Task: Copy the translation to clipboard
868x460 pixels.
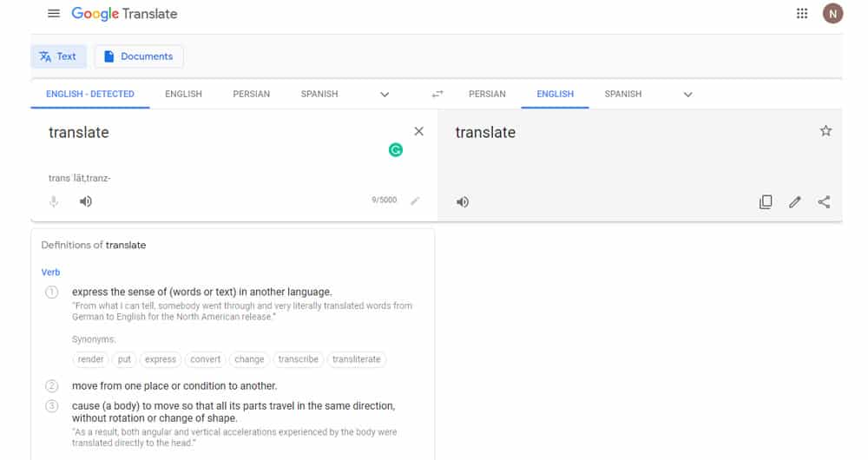Action: tap(766, 202)
